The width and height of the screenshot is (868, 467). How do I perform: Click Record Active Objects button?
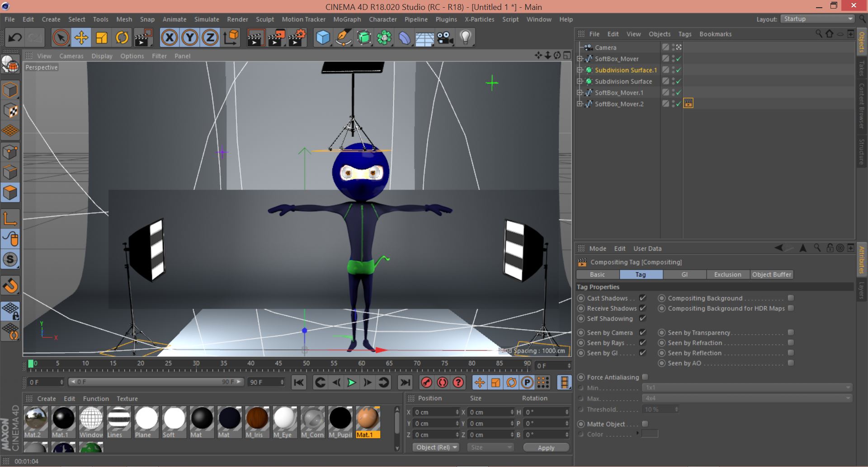coord(426,383)
